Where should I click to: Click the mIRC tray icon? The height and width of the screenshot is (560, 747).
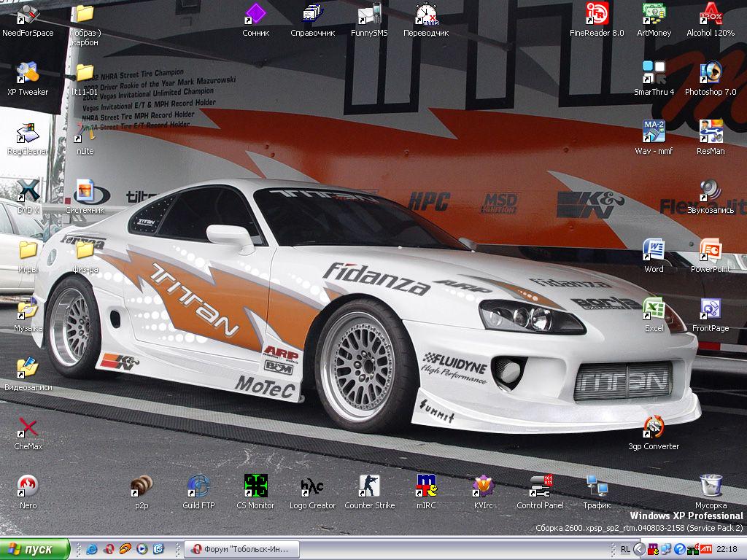tap(653, 550)
